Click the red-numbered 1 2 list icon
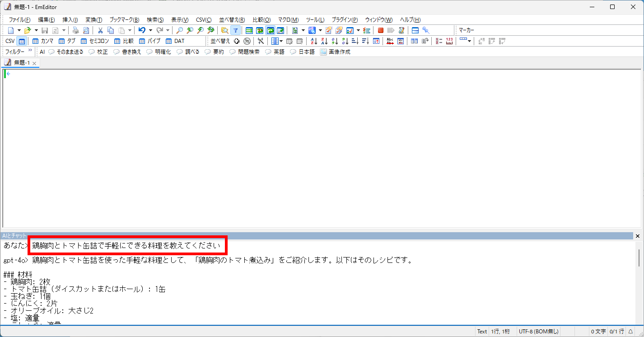The width and height of the screenshot is (644, 337). pyautogui.click(x=439, y=41)
